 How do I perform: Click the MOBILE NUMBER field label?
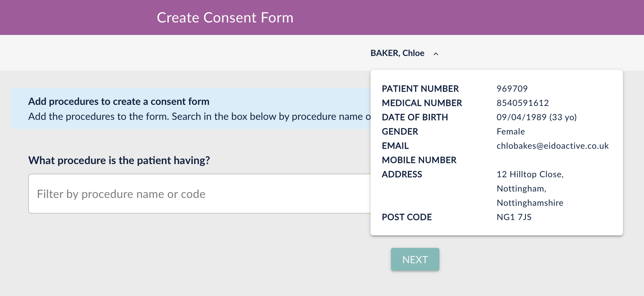[419, 160]
